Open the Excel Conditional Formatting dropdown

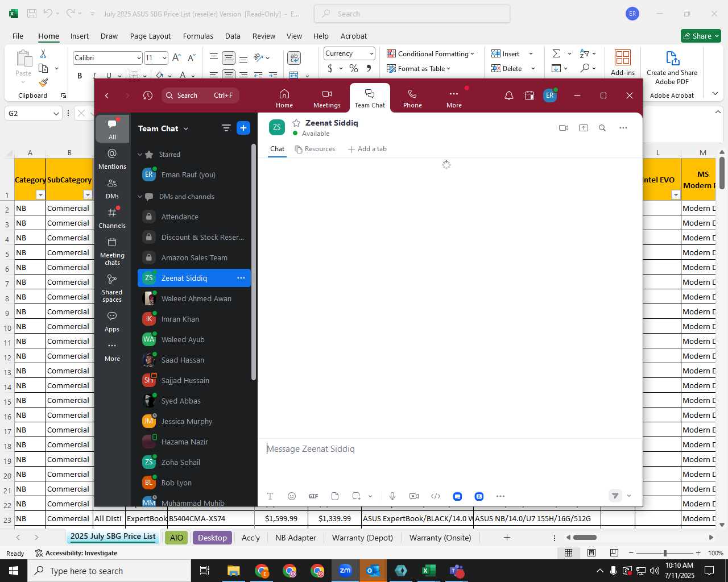[431, 53]
